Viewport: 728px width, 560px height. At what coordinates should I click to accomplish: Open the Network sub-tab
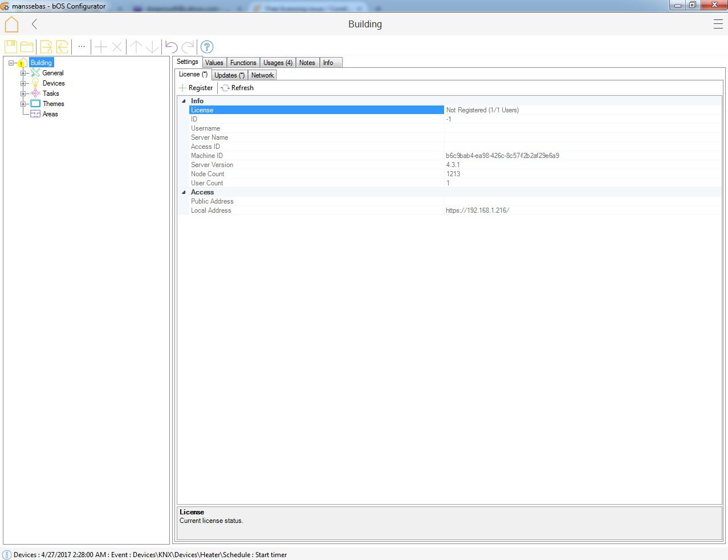(x=262, y=75)
